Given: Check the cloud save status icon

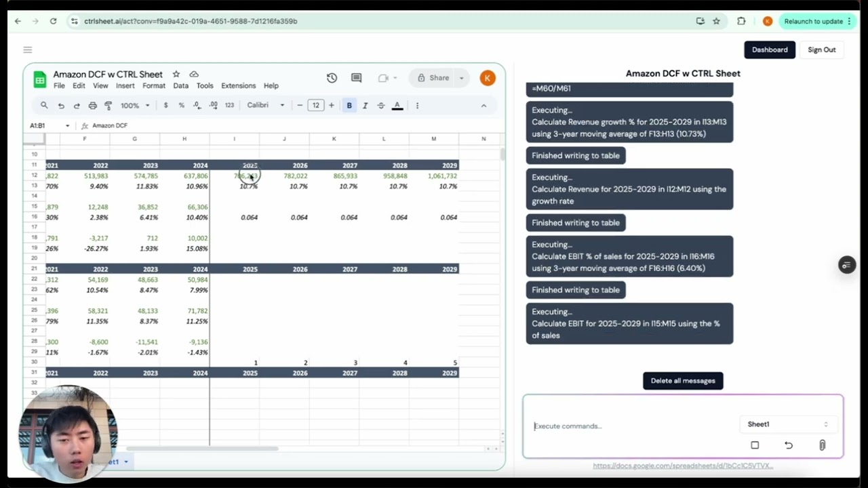Looking at the screenshot, I should (x=194, y=74).
